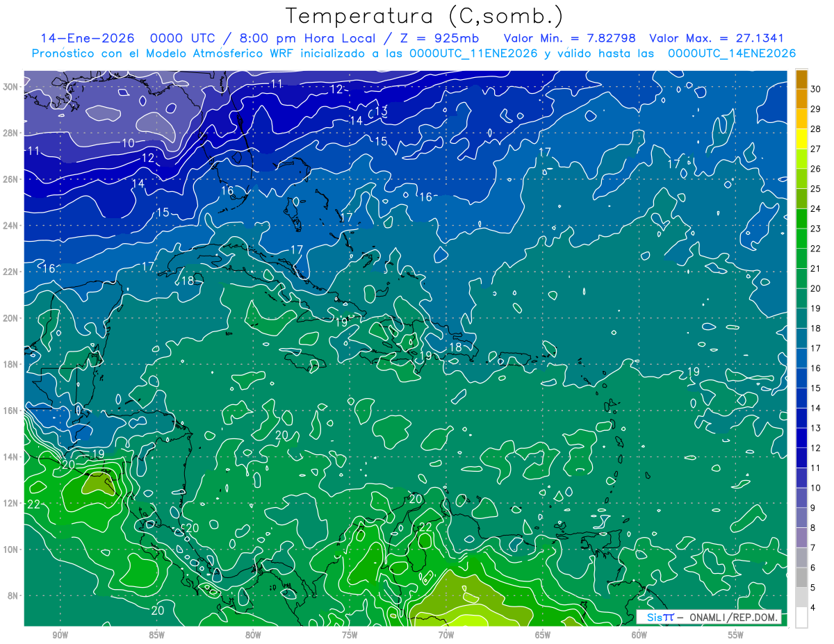Screen dimensions: 834x644
Task: Click the 85W longitude axis label
Action: coord(157,635)
